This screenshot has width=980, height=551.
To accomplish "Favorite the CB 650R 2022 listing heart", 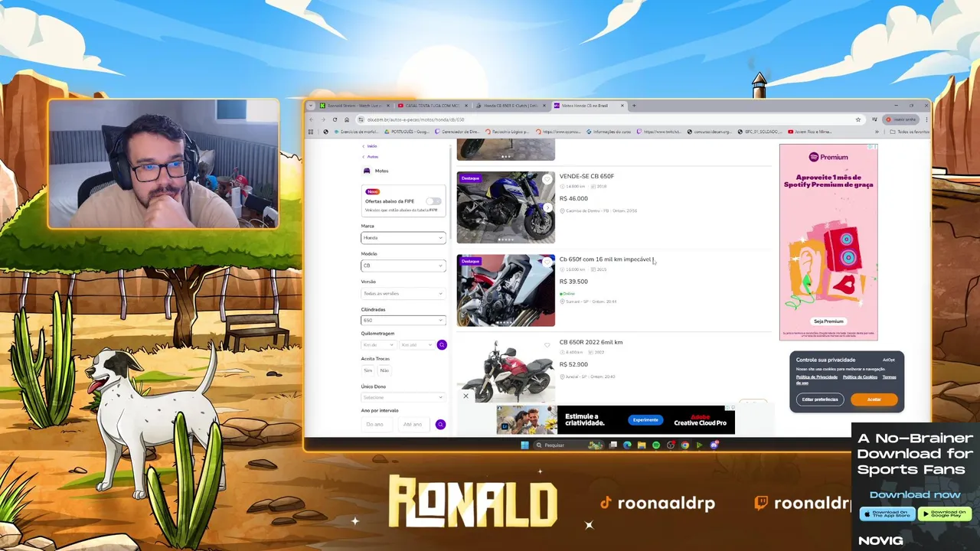I will (547, 345).
